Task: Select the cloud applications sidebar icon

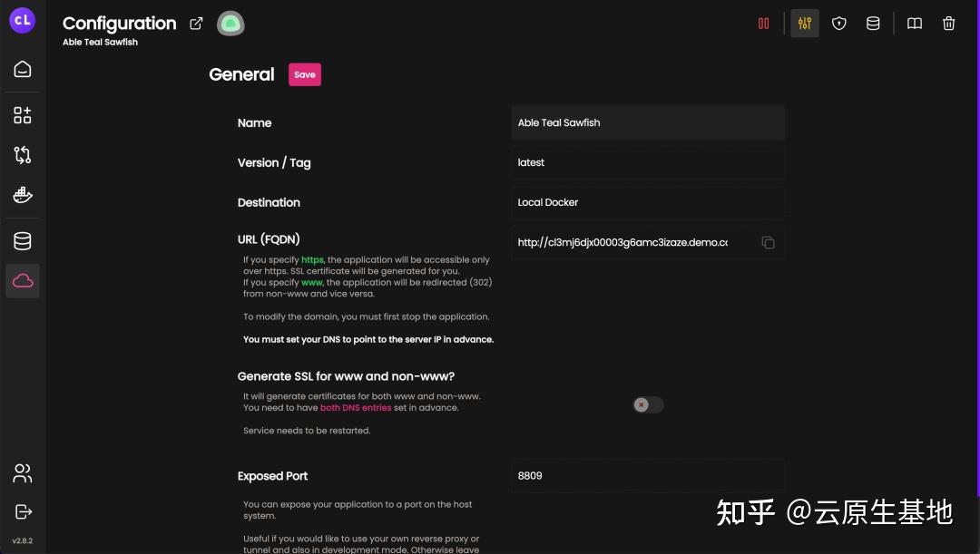Action: tap(23, 280)
